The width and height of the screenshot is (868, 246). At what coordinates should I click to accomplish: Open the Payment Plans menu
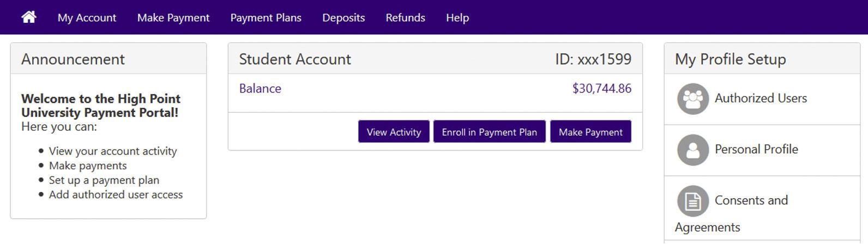[x=266, y=17]
